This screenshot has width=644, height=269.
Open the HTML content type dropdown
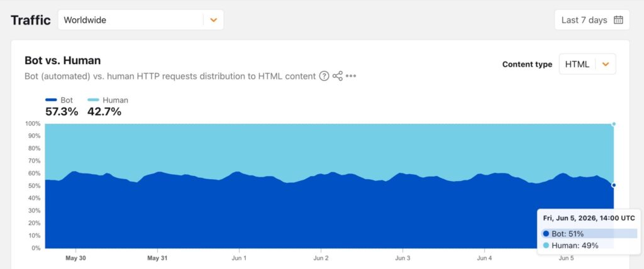pyautogui.click(x=587, y=64)
